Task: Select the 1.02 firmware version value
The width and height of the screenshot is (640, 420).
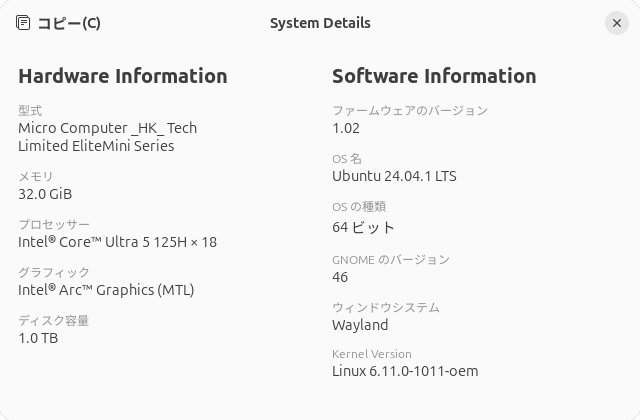Action: click(346, 128)
